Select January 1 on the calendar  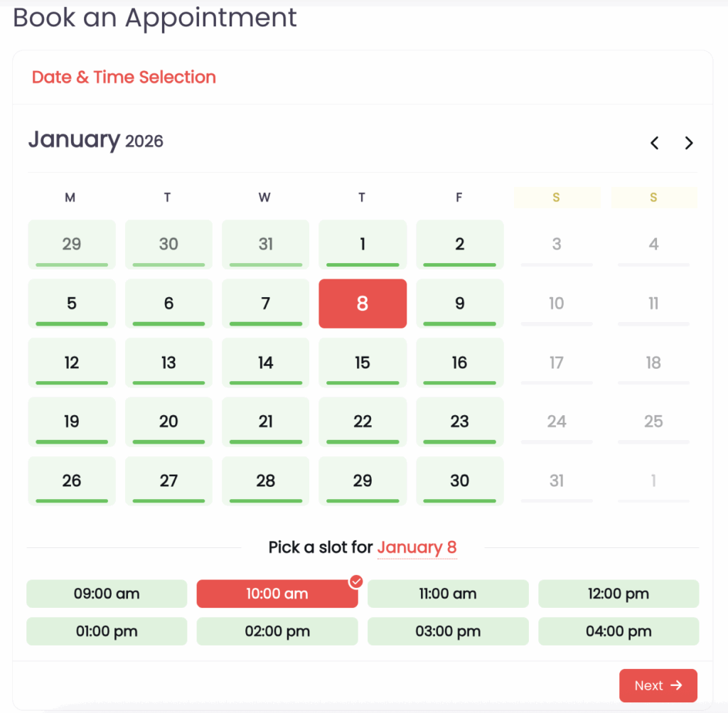click(x=363, y=245)
